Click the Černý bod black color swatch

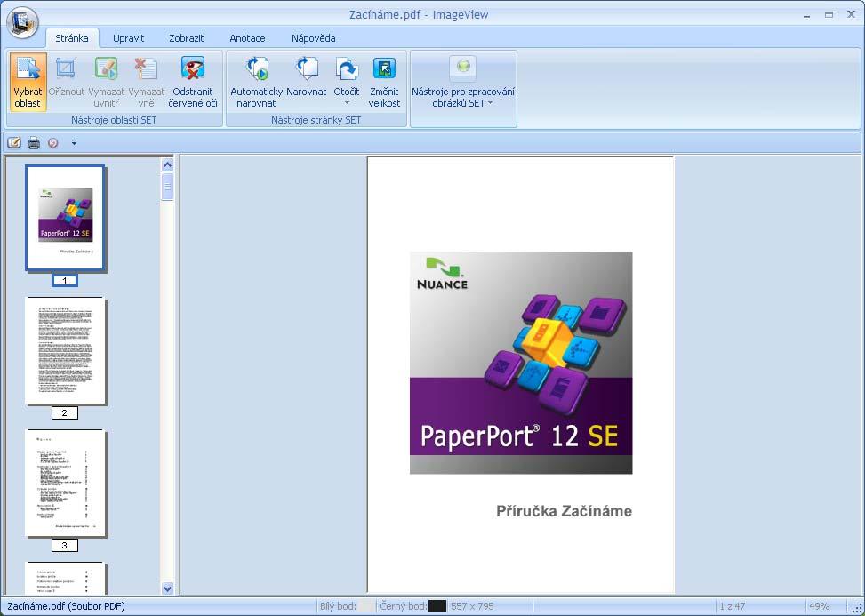(x=437, y=606)
